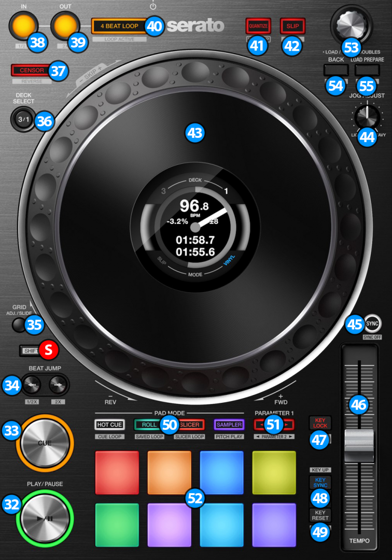Toggle the QUANTIZE button
This screenshot has height=560, width=392.
(x=258, y=26)
